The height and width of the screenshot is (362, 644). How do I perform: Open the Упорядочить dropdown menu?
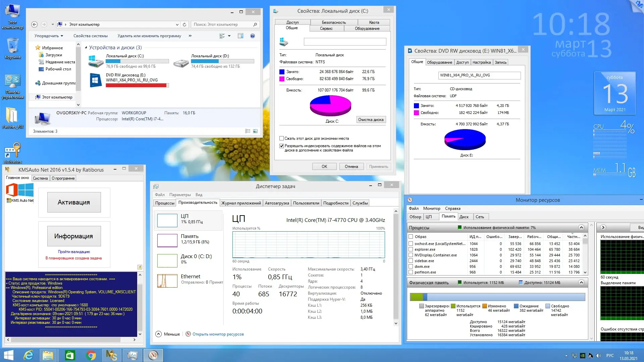49,36
